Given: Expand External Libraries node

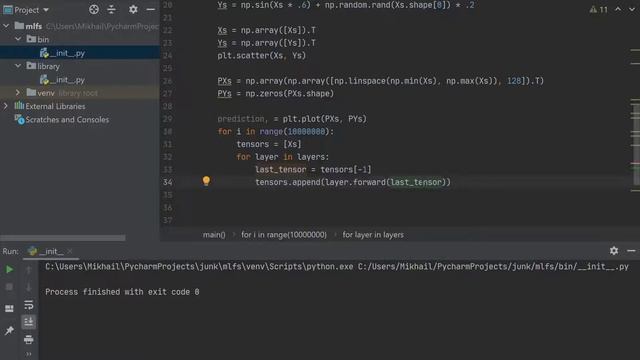Looking at the screenshot, I should point(6,106).
